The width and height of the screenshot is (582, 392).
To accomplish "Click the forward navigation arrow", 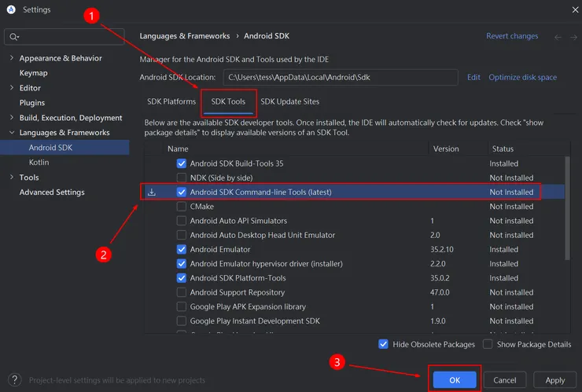I will click(573, 37).
